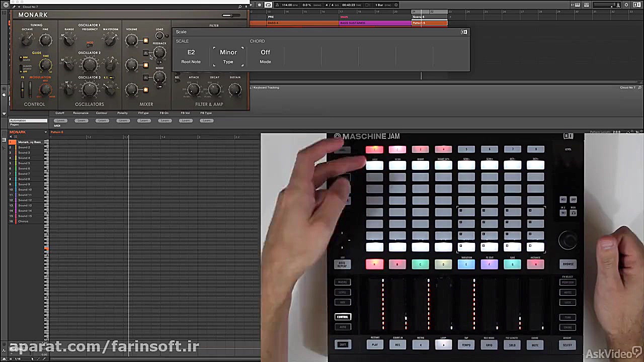Click the Attack envelope knob
Image resolution: width=644 pixels, height=362 pixels.
[x=194, y=89]
